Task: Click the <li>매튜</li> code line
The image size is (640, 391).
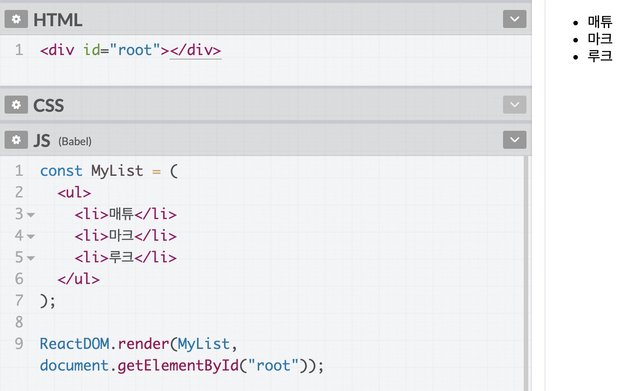Action: [x=125, y=214]
